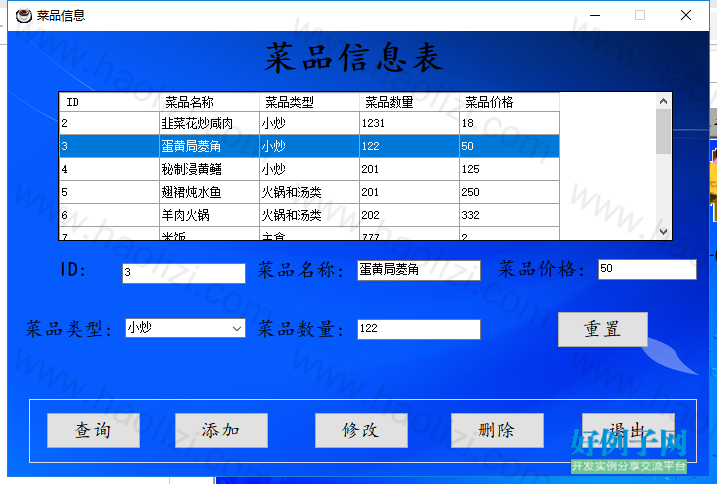Select the 蛋黄局菱角 cell in table
Image resolution: width=717 pixels, height=484 pixels.
209,146
